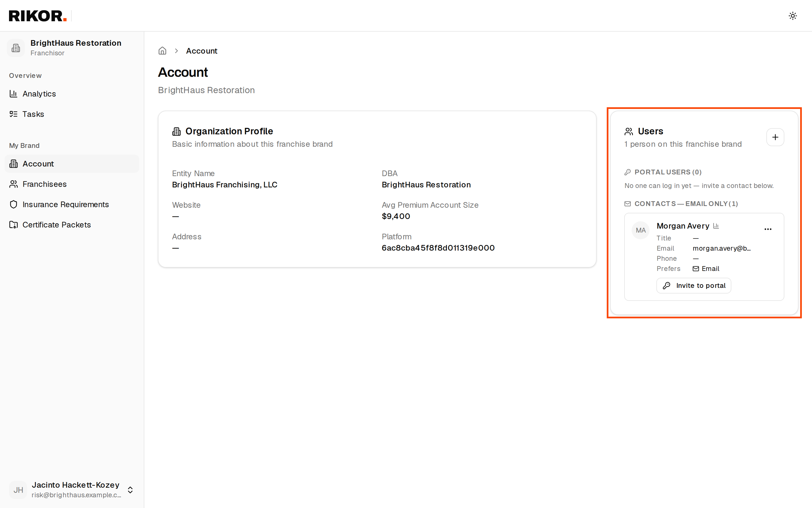Click the RIKOR logo
The width and height of the screenshot is (812, 508).
37,16
